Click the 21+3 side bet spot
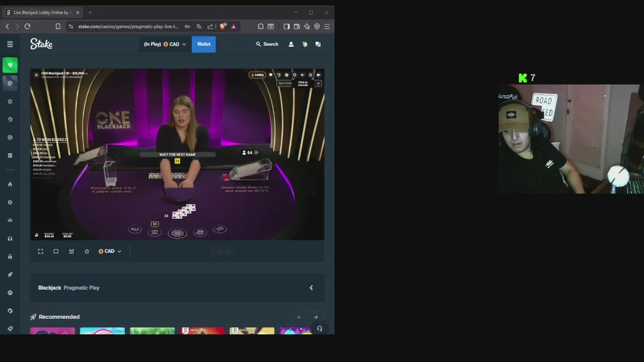The image size is (644, 362). tap(135, 229)
